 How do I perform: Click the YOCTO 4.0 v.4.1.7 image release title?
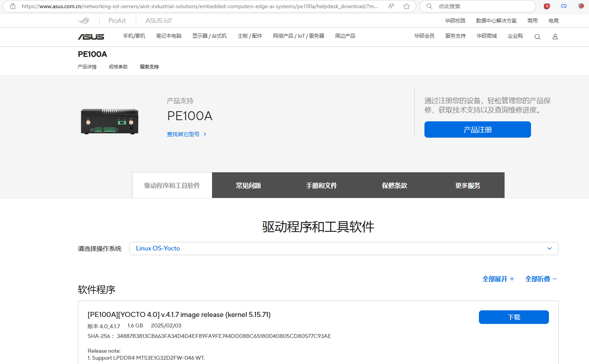tap(179, 315)
